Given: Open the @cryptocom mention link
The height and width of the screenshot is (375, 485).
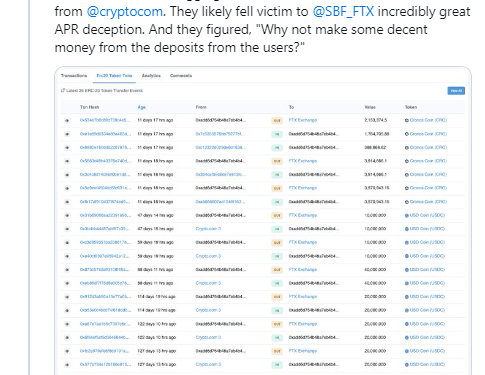Looking at the screenshot, I should [x=124, y=12].
